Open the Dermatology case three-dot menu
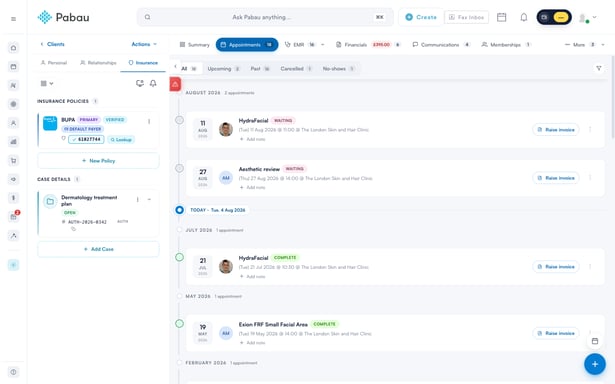 click(137, 200)
